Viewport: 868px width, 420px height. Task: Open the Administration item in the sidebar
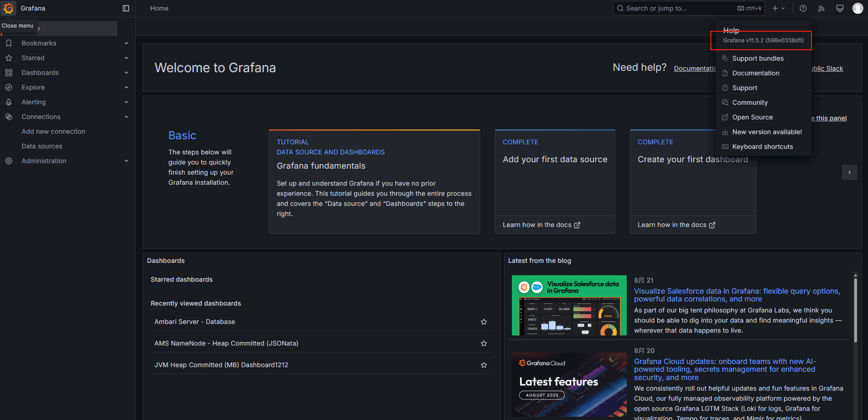coord(44,161)
